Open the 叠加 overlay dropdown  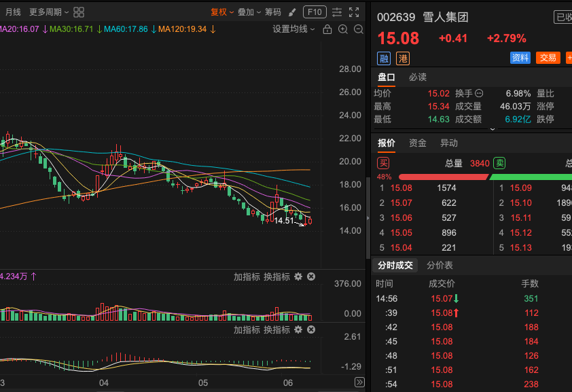point(249,12)
